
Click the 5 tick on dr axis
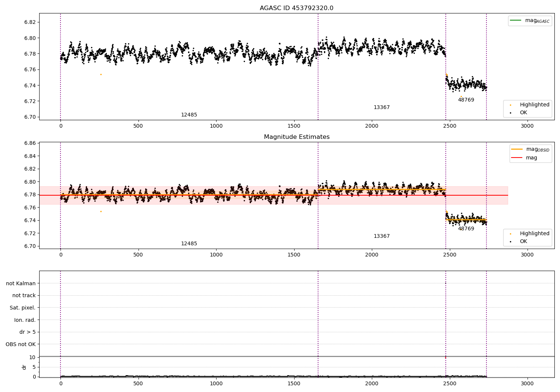coord(34,367)
